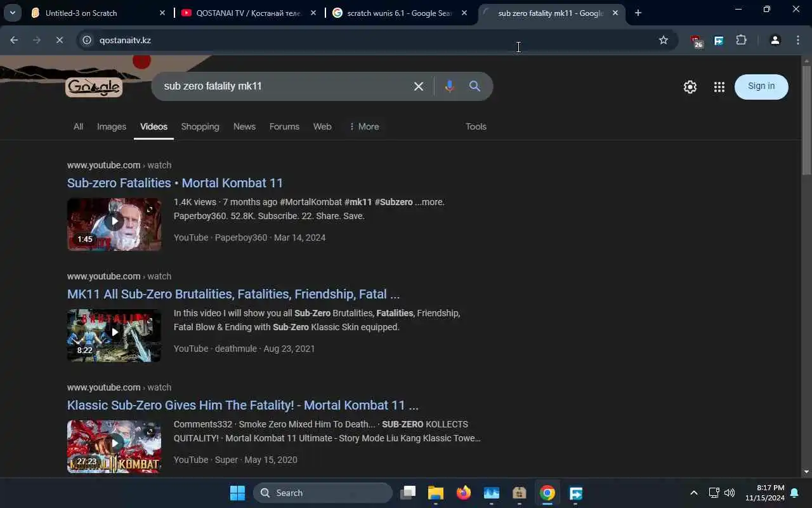The image size is (812, 508).
Task: Open the blue flag extension in Chrome toolbar
Action: coord(719,40)
